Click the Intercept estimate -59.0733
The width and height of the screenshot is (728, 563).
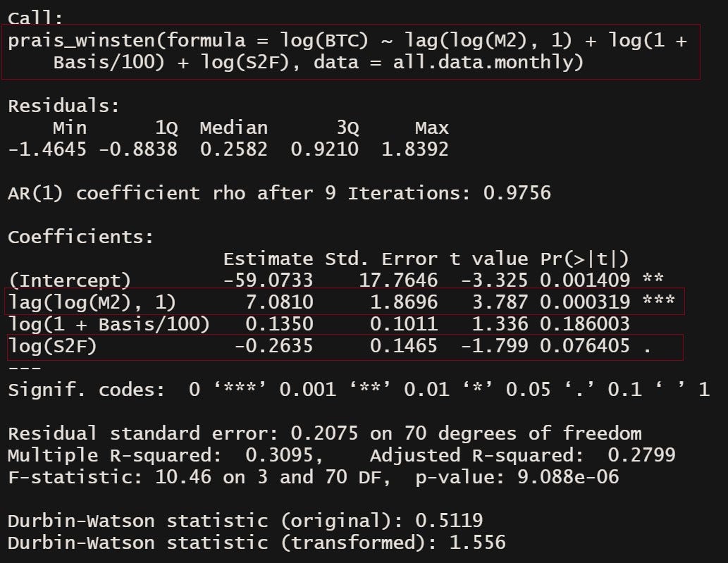pyautogui.click(x=268, y=280)
